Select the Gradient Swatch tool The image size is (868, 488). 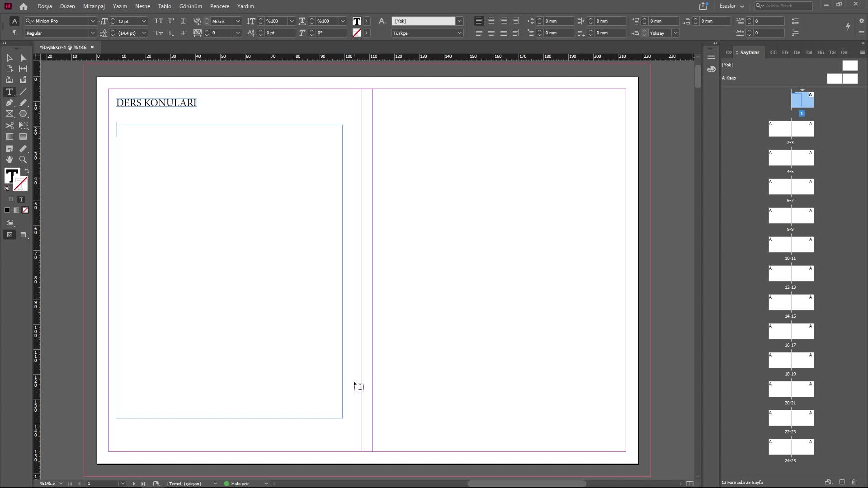9,136
